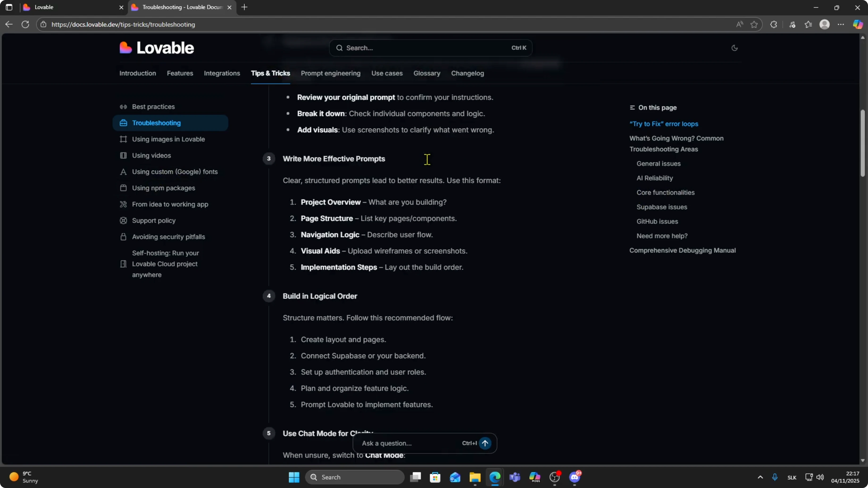Click the Using images in Lovable icon

coord(123,139)
